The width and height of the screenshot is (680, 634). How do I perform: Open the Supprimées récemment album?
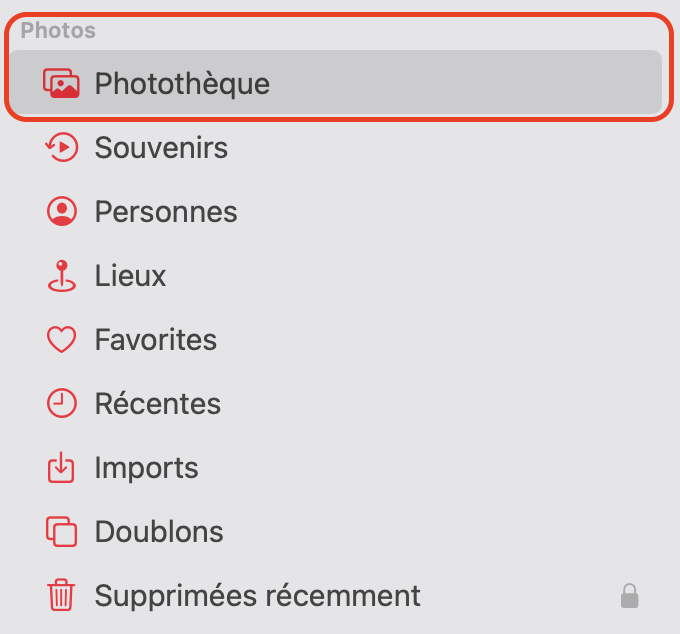coord(257,596)
